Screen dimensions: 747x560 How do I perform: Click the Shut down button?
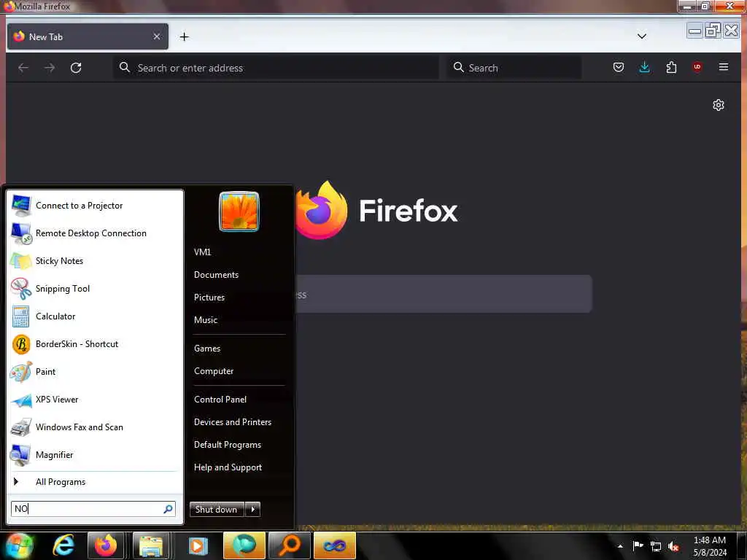pos(217,509)
